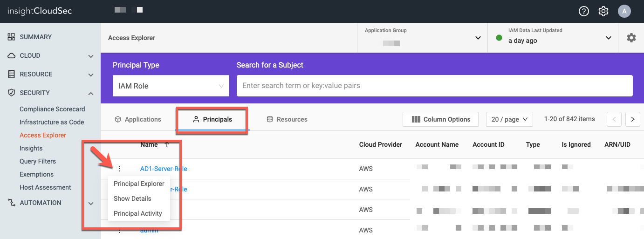This screenshot has height=239, width=644.
Task: Click the Cloud Provider column header
Action: (381, 144)
